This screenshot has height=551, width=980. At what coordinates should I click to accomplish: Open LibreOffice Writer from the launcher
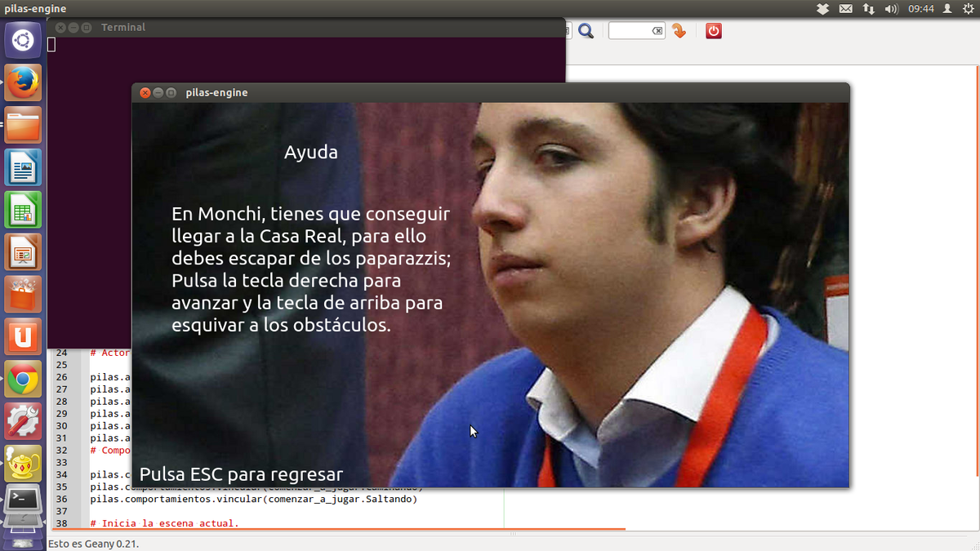(x=22, y=167)
